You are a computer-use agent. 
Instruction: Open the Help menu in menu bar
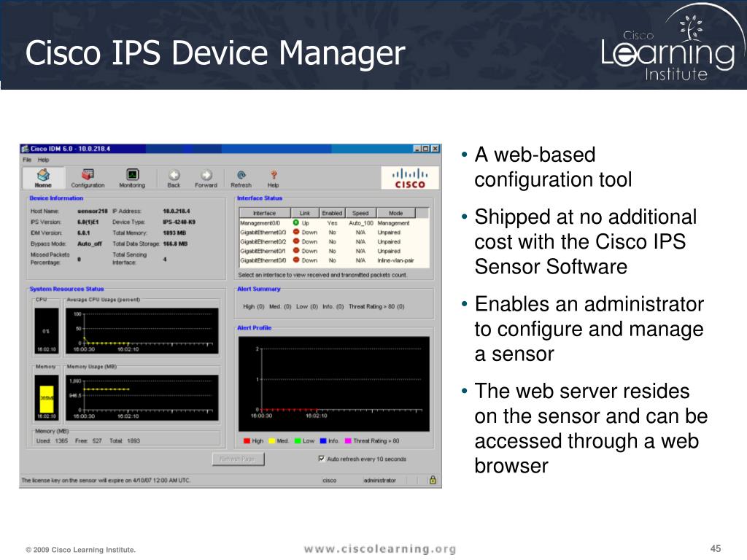43,160
